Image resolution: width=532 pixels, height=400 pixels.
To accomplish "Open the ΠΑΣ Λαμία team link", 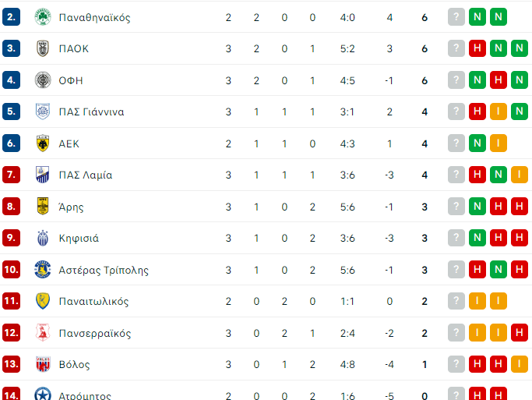I will pyautogui.click(x=86, y=175).
